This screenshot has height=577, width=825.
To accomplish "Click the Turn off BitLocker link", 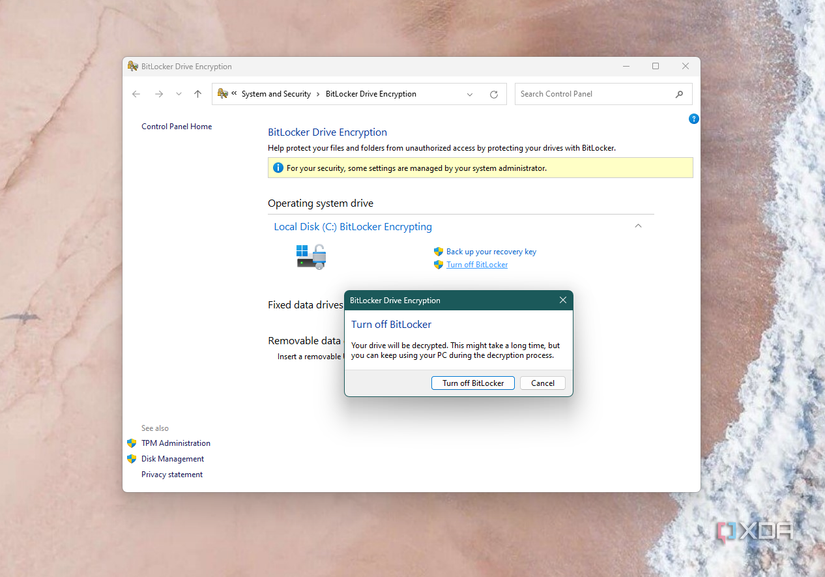I will [x=477, y=265].
